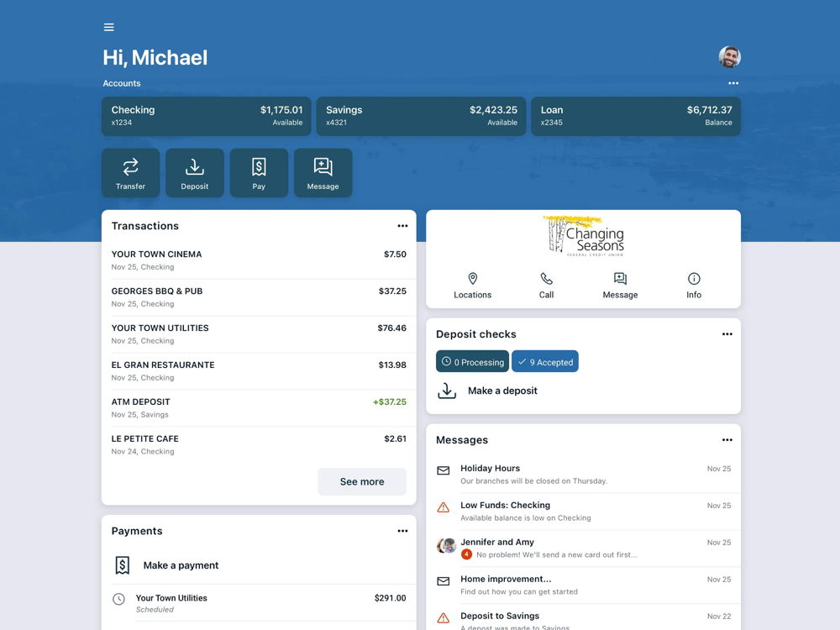840x630 pixels.
Task: Click the Deposit quick action
Action: tap(195, 173)
